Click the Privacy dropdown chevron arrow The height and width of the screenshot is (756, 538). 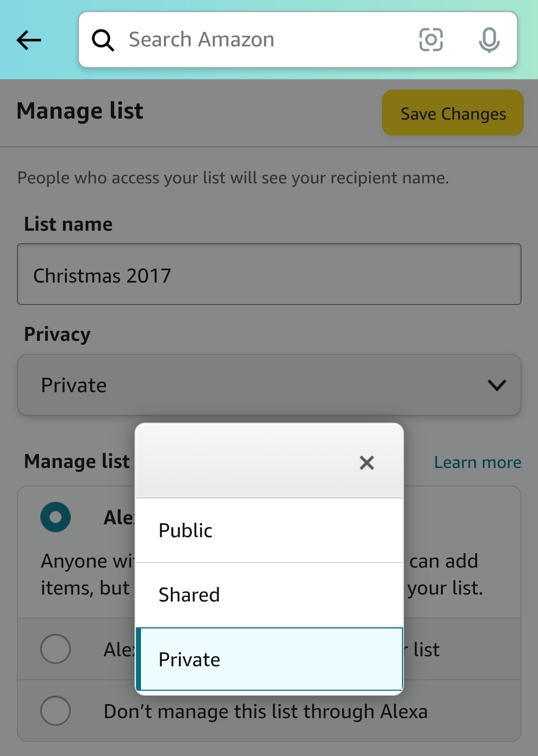[x=497, y=385]
